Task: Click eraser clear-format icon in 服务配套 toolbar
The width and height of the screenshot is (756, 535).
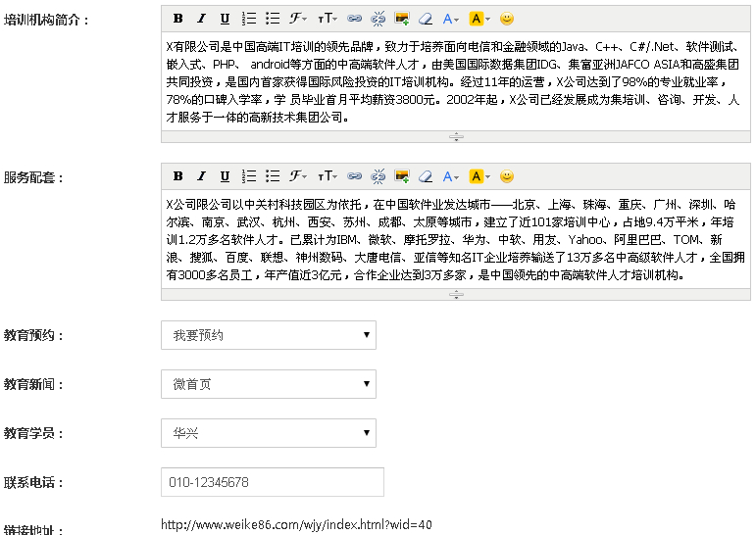Action: pos(426,176)
